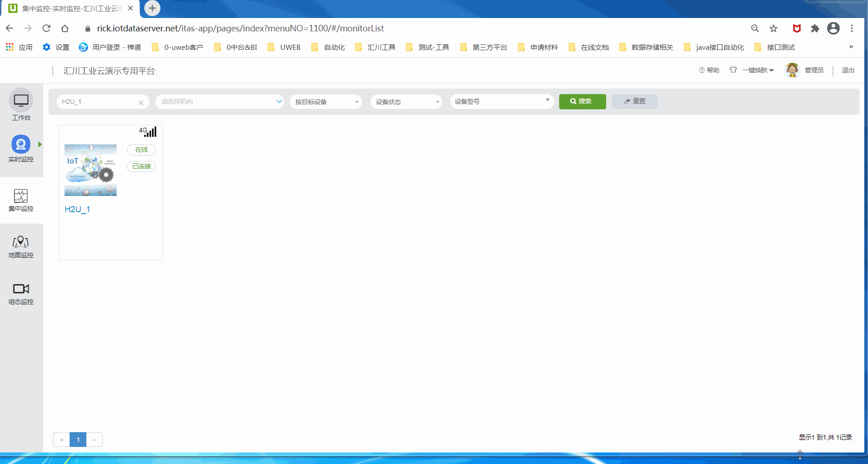This screenshot has width=868, height=464.
Task: Open the 自动化 bookmark folder
Action: coord(328,47)
